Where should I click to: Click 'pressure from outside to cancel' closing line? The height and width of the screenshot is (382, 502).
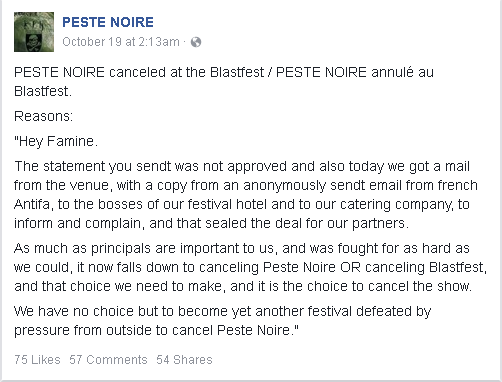[113, 330]
